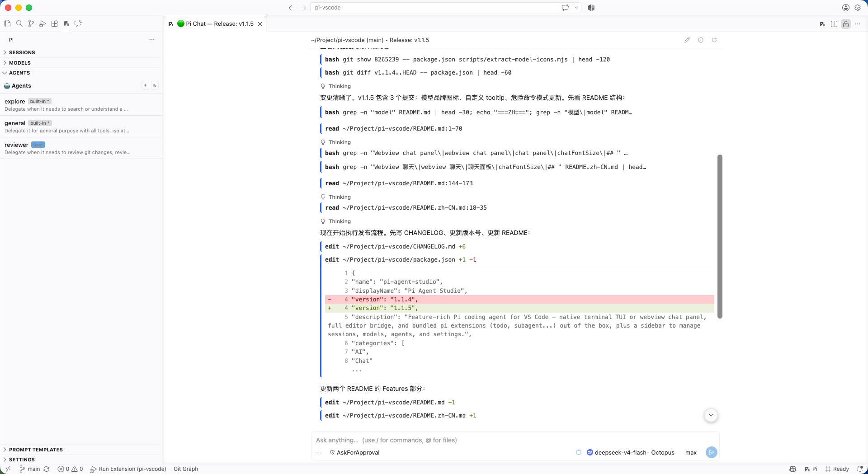Image resolution: width=868 pixels, height=474 pixels.
Task: Click the Pi icon in the editor actions
Action: pos(822,24)
